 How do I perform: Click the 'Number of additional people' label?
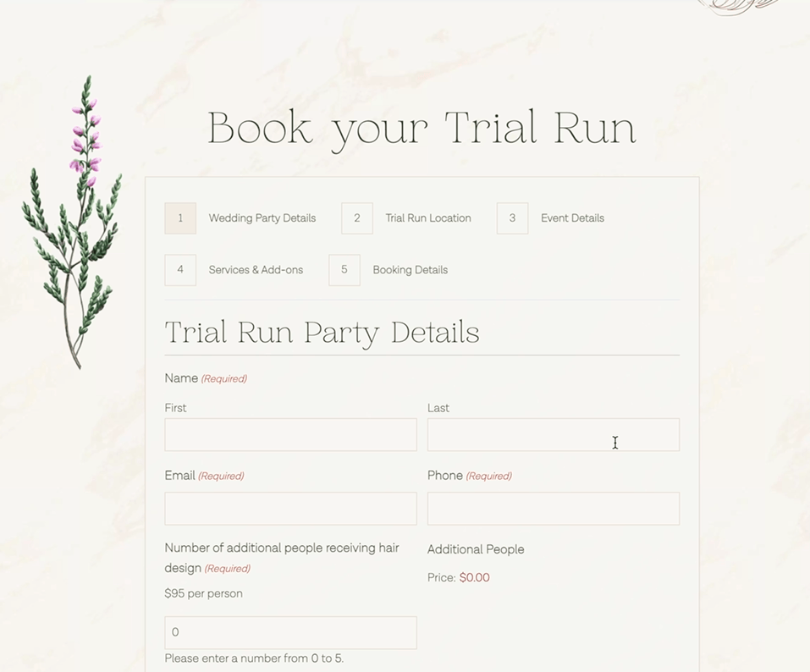pos(282,558)
